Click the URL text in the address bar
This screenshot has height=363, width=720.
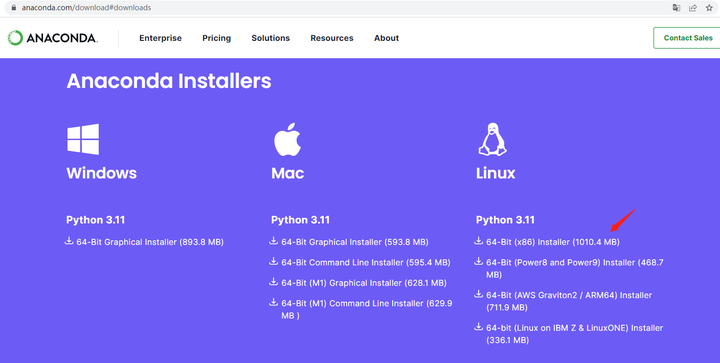(86, 8)
